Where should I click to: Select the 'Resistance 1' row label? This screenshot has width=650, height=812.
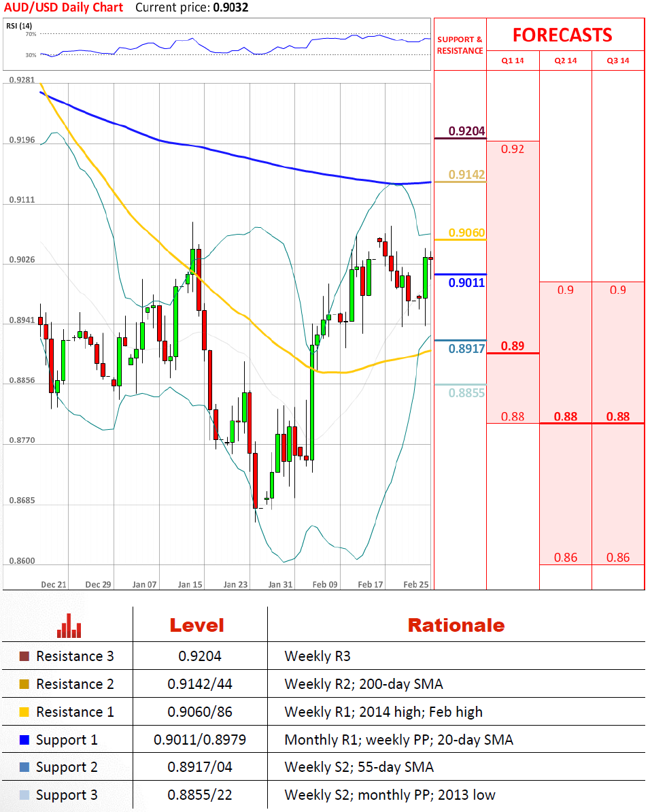point(75,712)
